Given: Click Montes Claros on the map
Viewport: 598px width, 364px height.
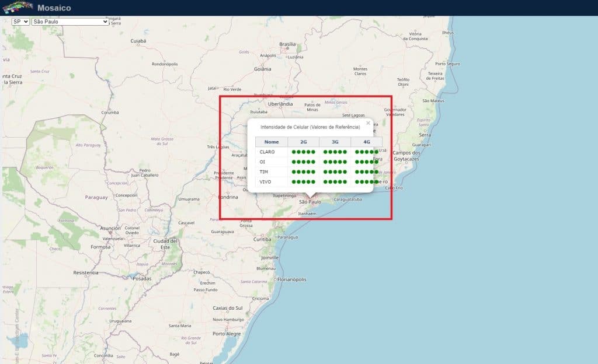Looking at the screenshot, I should click(360, 71).
